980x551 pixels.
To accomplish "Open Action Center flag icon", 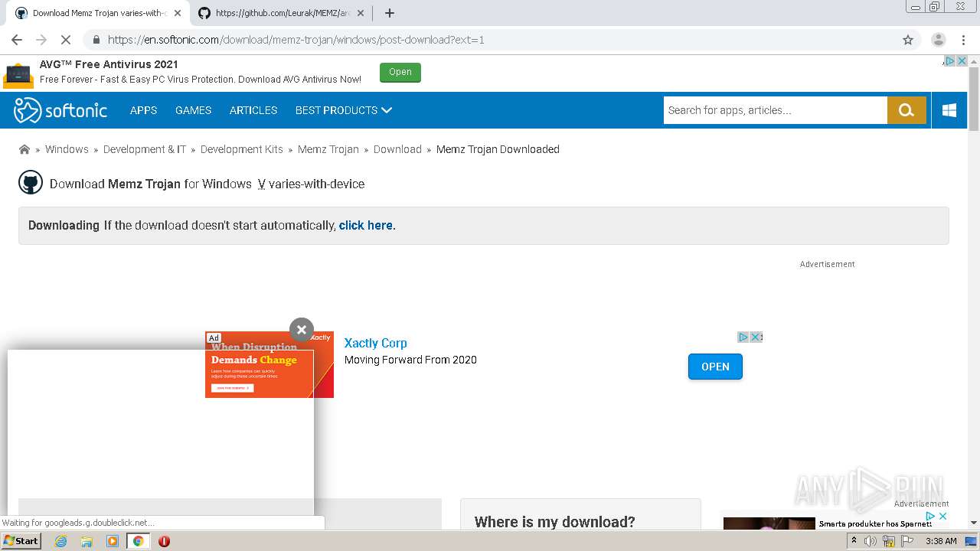I will pos(906,541).
